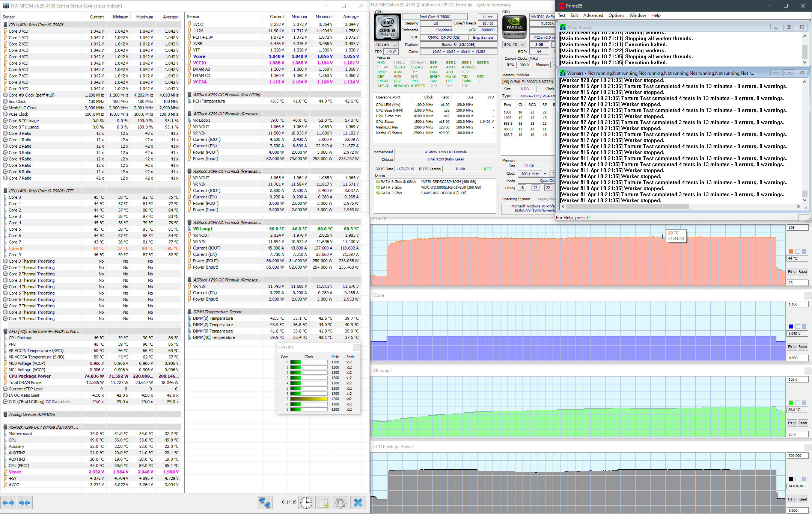Screen dimensions: 812x514
Task: Click the blue X close sensors icon
Action: 358,503
